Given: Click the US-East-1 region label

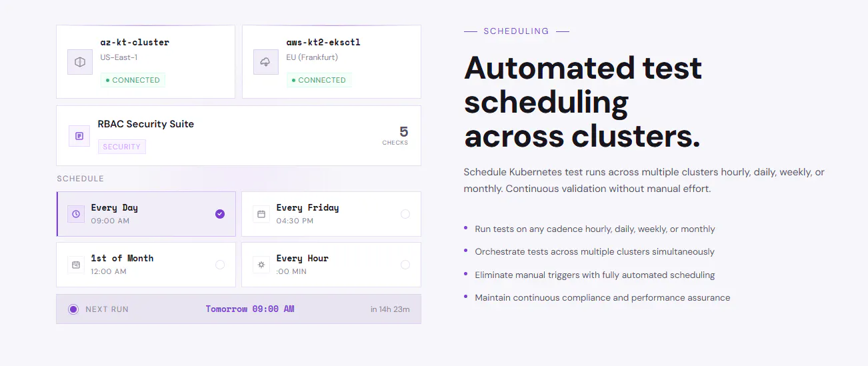Looking at the screenshot, I should (119, 57).
